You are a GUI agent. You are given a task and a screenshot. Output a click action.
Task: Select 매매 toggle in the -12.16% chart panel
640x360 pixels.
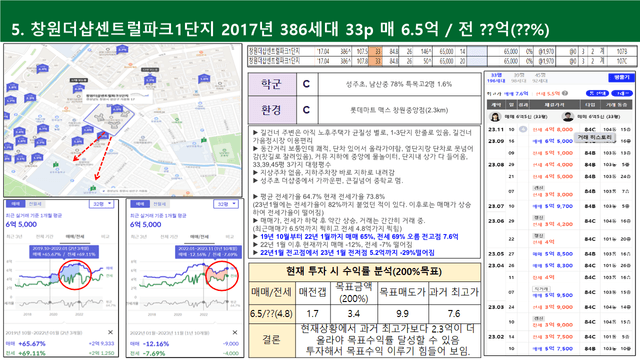140,204
